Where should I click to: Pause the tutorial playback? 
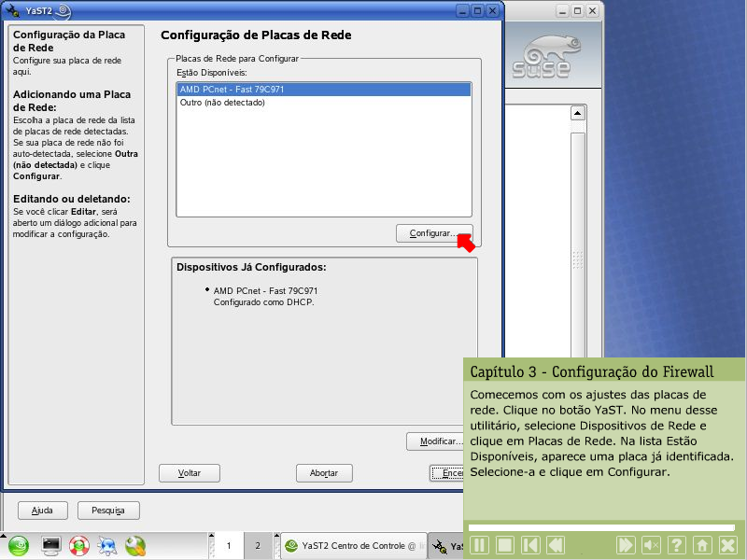click(x=479, y=545)
